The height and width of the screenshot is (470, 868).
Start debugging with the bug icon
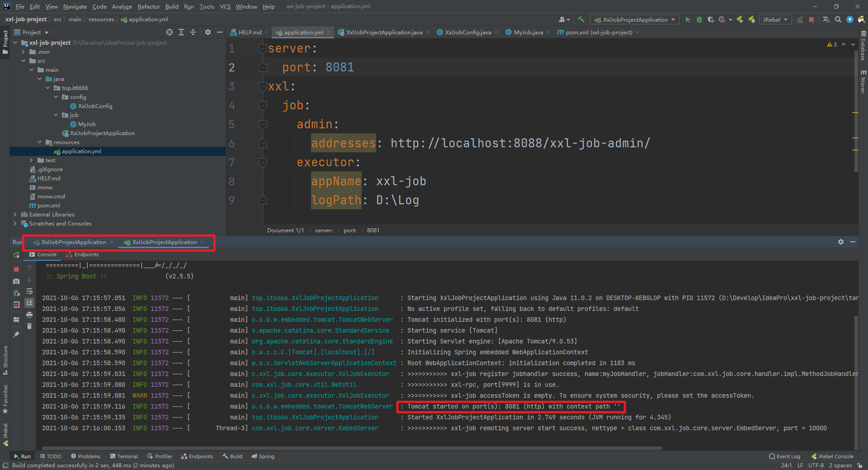click(699, 19)
